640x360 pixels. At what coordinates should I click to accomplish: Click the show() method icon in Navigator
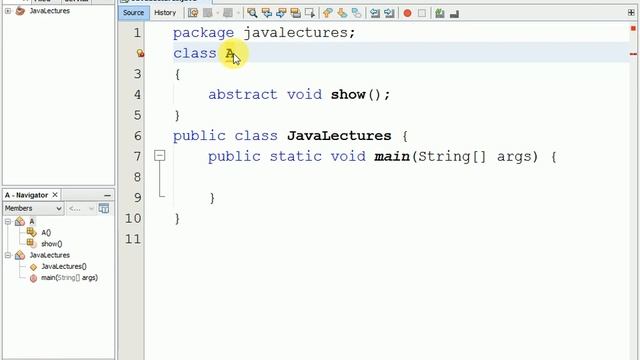[31, 243]
